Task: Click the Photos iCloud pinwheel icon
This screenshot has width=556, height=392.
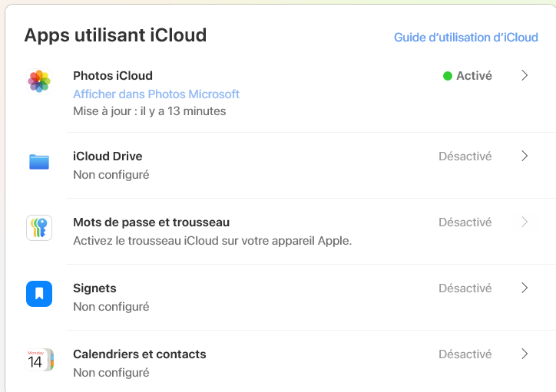Action: click(x=39, y=80)
